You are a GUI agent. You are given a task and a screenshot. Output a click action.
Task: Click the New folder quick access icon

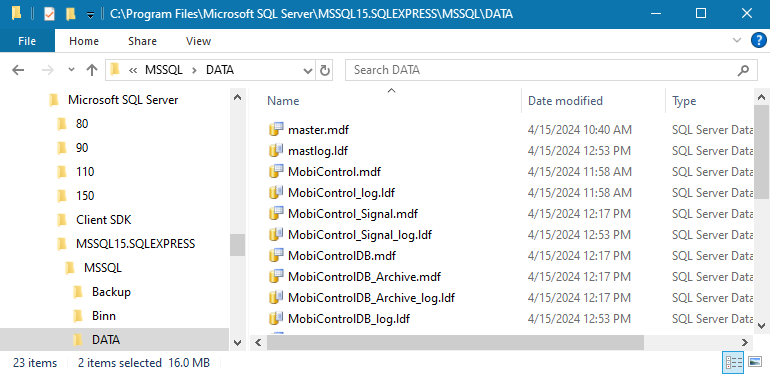[x=71, y=14]
